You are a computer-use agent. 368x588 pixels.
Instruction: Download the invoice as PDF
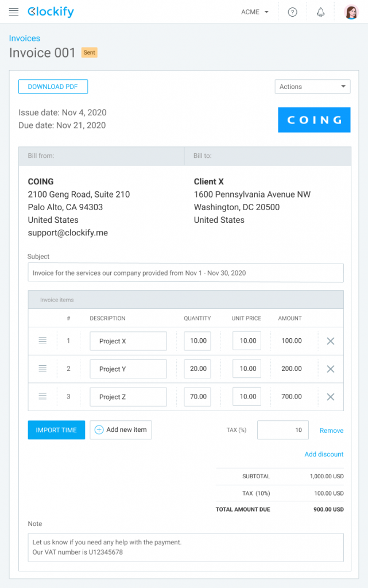pos(53,87)
